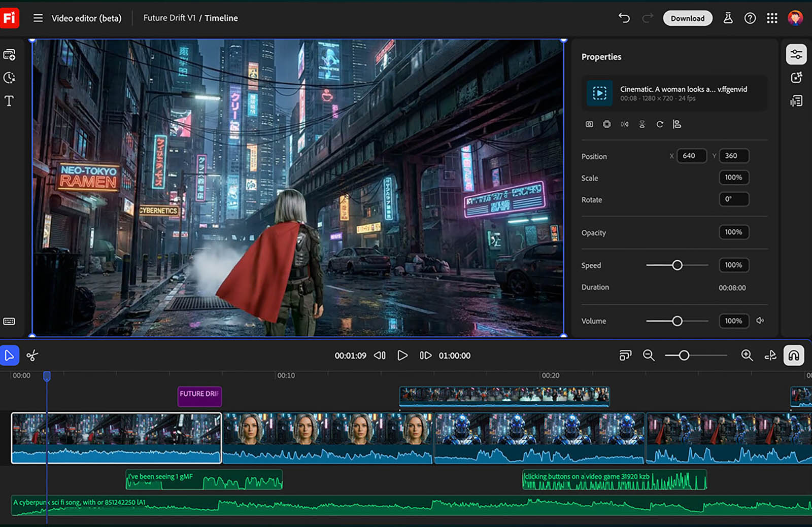Mute clip volume speaker icon
The height and width of the screenshot is (527, 812).
(x=760, y=321)
